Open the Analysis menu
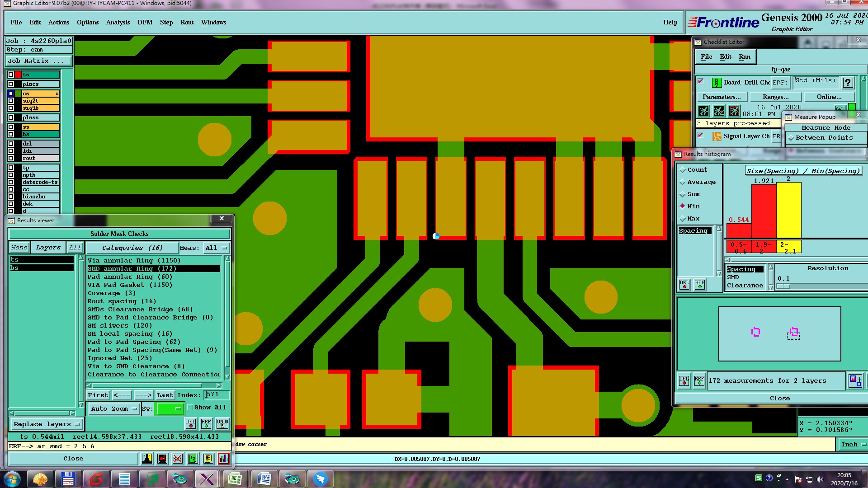 coord(118,22)
